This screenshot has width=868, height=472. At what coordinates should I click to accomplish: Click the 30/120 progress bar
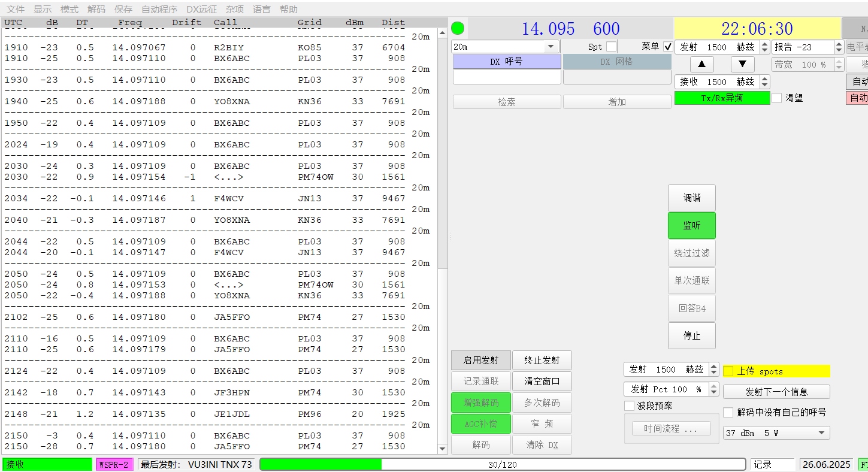pos(503,464)
